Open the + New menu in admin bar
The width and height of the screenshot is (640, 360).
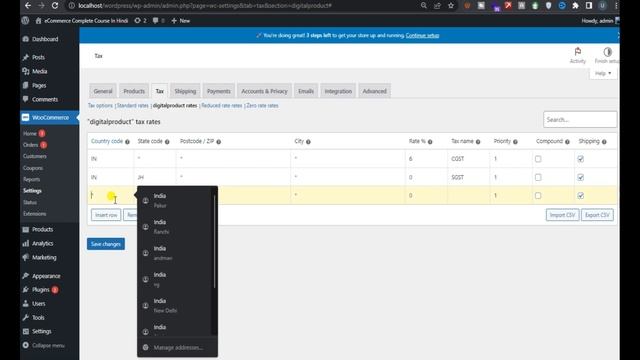pyautogui.click(x=180, y=20)
